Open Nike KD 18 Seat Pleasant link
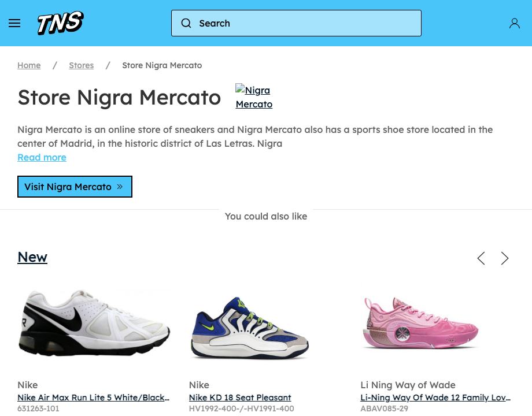Screen dimensions: 532x416 [x=240, y=398]
